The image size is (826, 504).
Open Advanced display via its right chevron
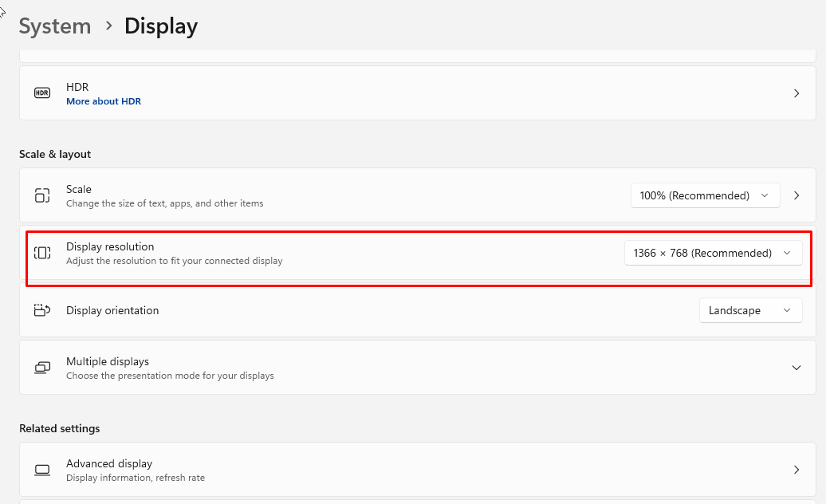796,470
